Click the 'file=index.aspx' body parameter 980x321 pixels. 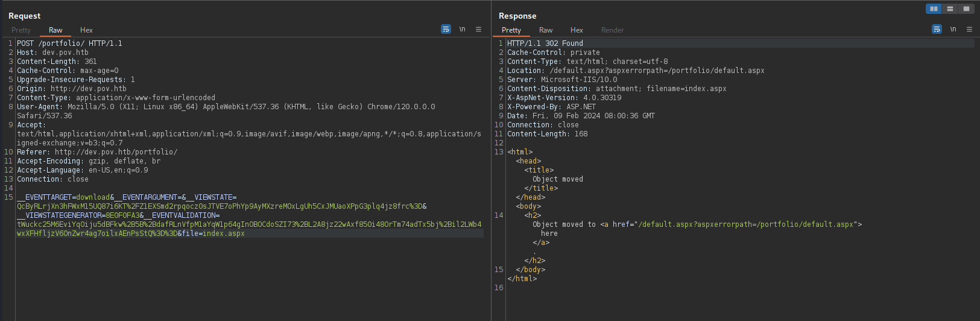(x=213, y=234)
